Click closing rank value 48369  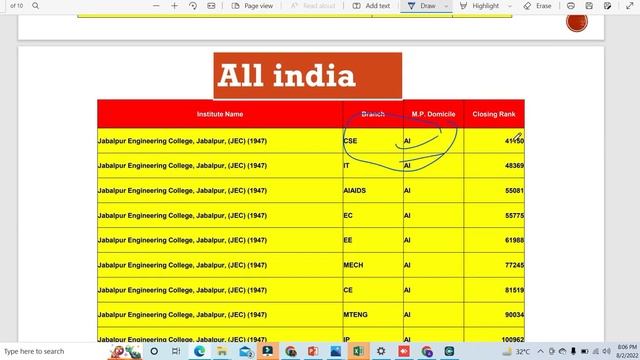click(514, 166)
